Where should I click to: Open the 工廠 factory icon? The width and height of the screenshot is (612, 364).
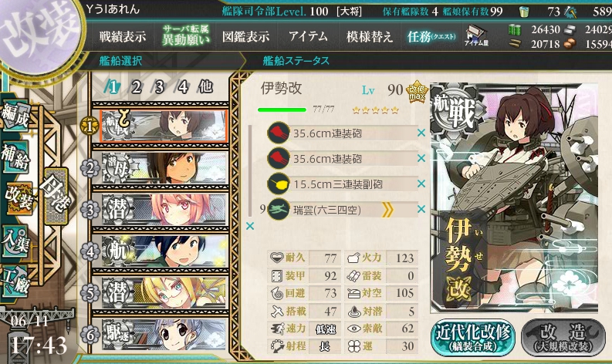point(15,281)
